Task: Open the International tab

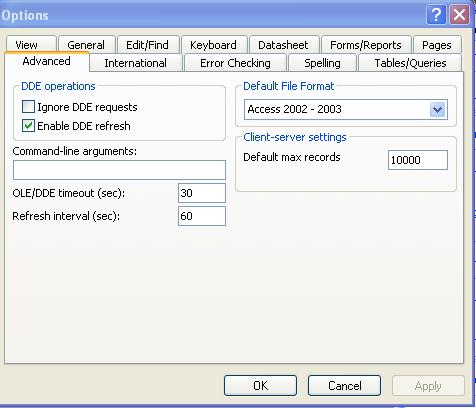Action: [x=136, y=63]
